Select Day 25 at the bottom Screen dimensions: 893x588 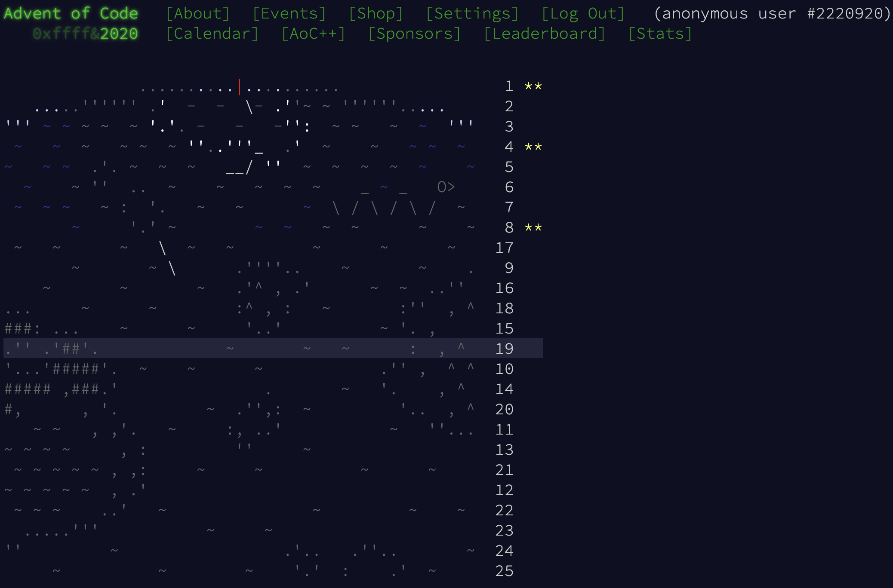click(504, 571)
